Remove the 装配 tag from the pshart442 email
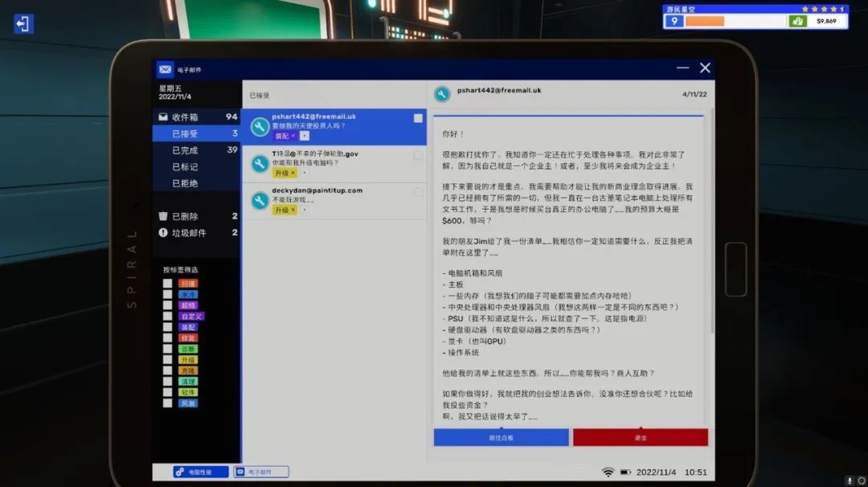868x487 pixels. click(293, 136)
